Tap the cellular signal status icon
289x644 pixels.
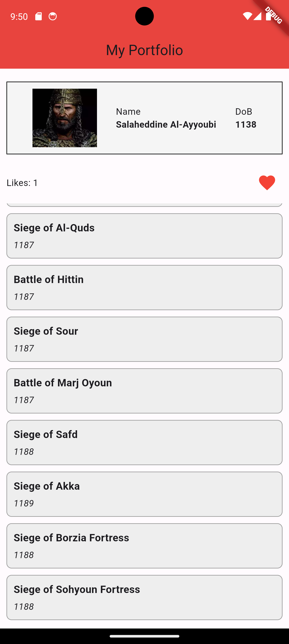click(x=257, y=16)
